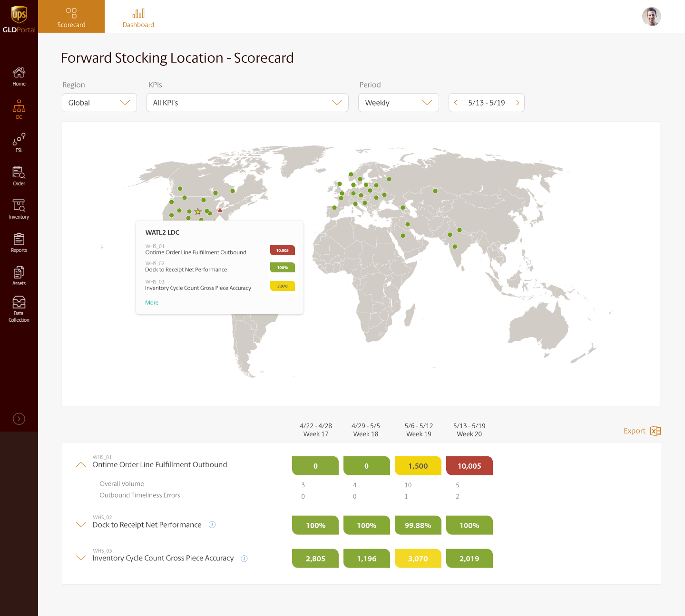685x616 pixels.
Task: Collapse the Ontime Order Line Fulfillment row
Action: [81, 465]
